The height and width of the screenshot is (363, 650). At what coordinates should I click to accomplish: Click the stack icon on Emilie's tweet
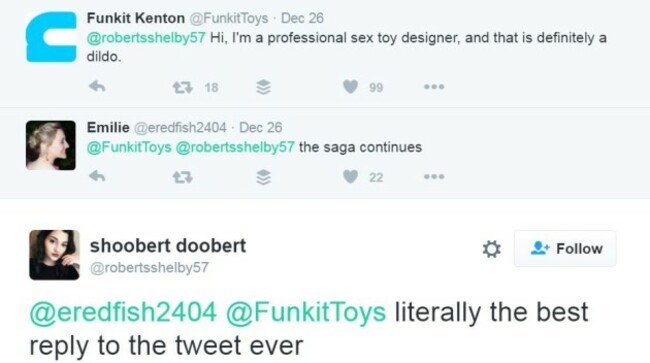(263, 177)
